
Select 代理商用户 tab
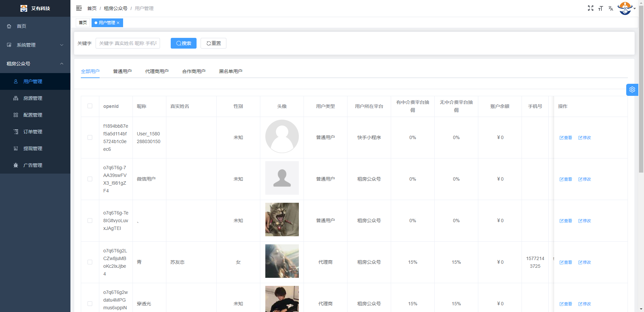point(157,71)
